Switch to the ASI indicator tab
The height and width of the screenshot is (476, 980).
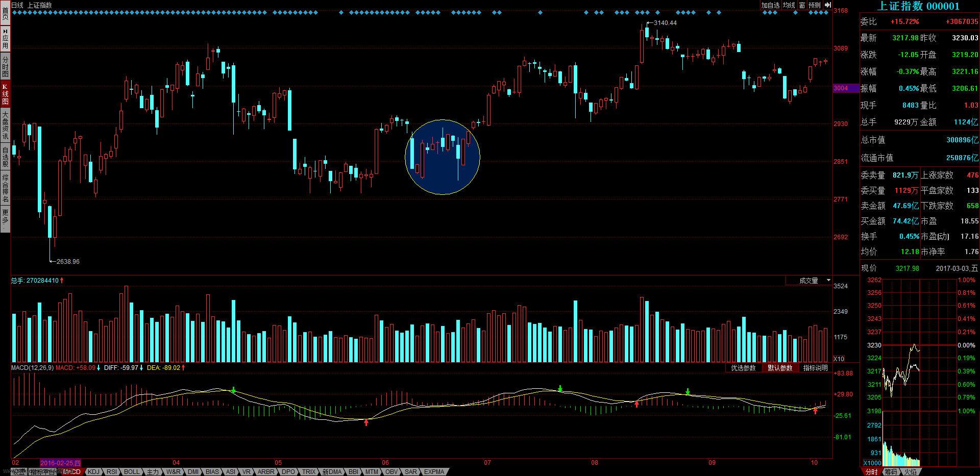pyautogui.click(x=231, y=472)
